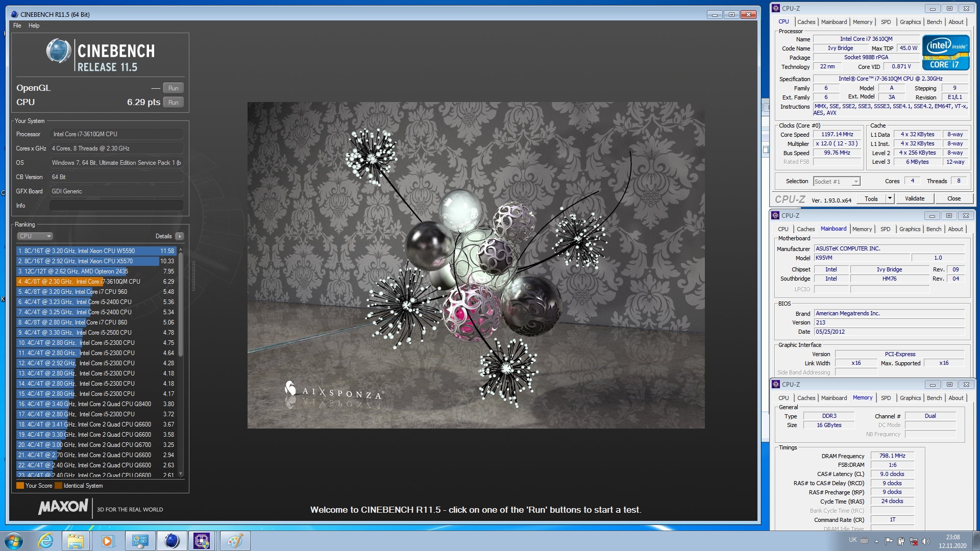Image resolution: width=980 pixels, height=551 pixels.
Task: Click the rendered Cinebench scene image
Action: coord(476,265)
